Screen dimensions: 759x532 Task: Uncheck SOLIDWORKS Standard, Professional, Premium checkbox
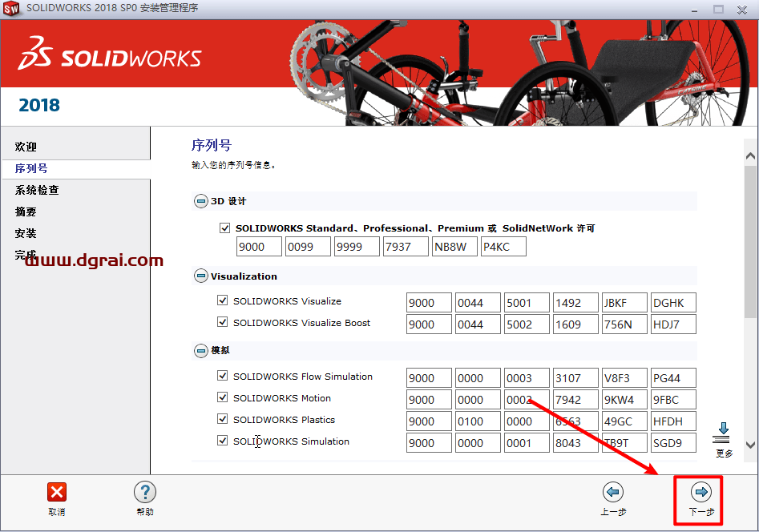(x=224, y=228)
